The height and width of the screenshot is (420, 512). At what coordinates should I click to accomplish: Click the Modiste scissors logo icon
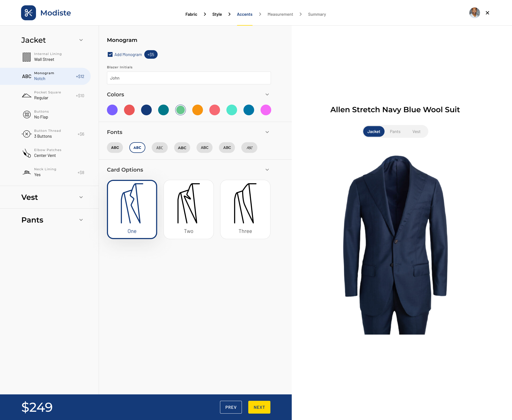(29, 13)
